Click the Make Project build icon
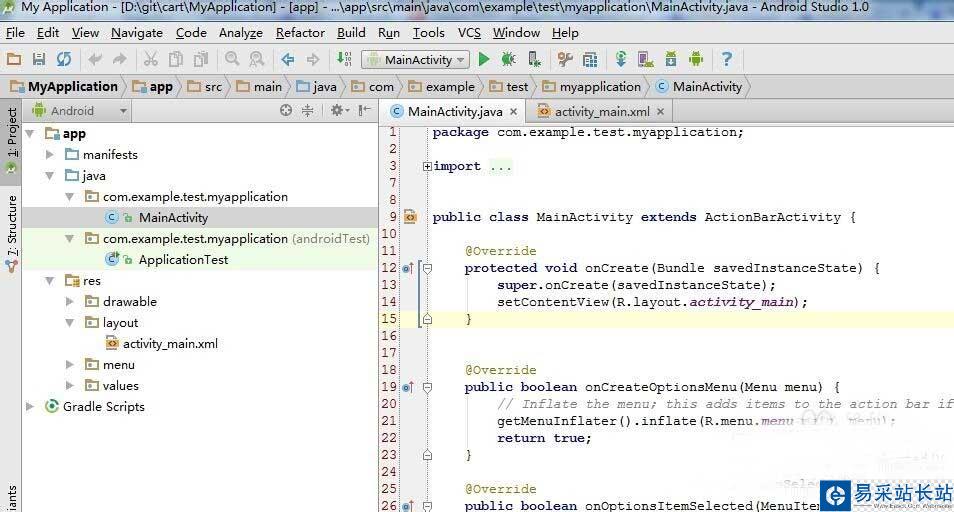954x512 pixels. click(344, 59)
